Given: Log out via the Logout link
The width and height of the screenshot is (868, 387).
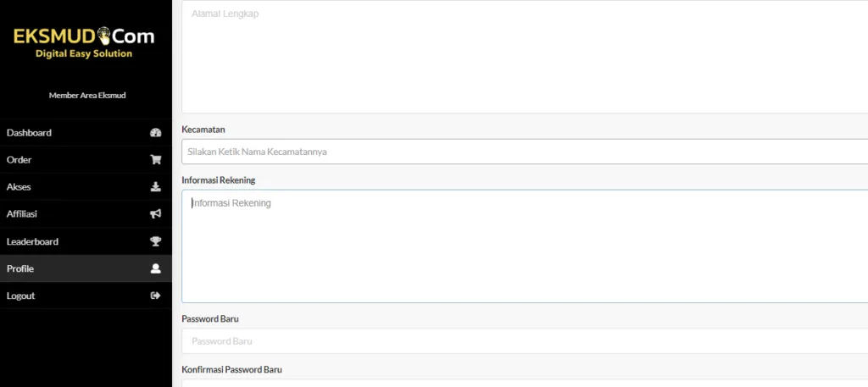Looking at the screenshot, I should [x=21, y=296].
